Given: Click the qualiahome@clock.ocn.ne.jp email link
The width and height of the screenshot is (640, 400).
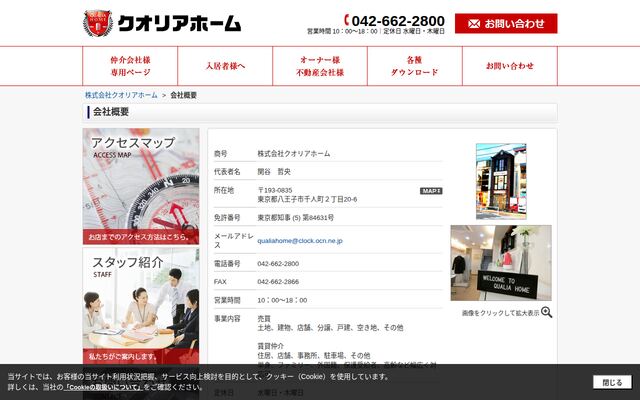Looking at the screenshot, I should click(300, 241).
